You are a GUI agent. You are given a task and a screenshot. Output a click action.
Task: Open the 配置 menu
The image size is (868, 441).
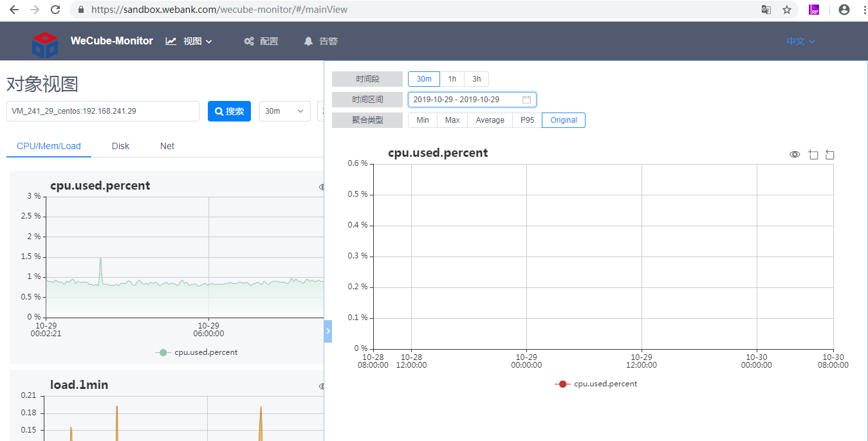tap(261, 41)
